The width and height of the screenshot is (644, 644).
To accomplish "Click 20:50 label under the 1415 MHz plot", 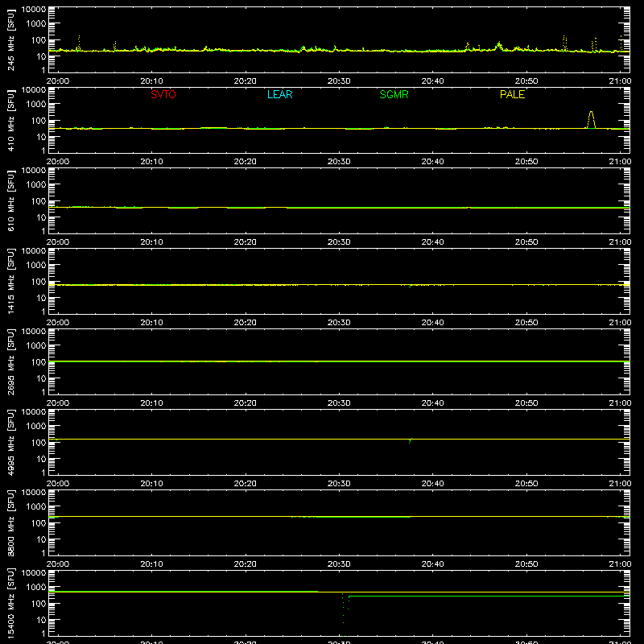I will pyautogui.click(x=526, y=323).
